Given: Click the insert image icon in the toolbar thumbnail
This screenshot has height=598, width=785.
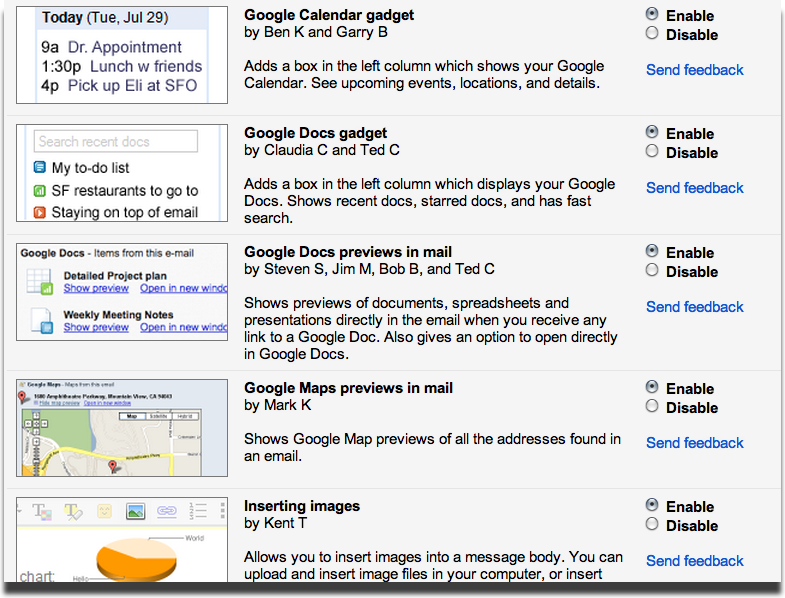Looking at the screenshot, I should tap(136, 511).
